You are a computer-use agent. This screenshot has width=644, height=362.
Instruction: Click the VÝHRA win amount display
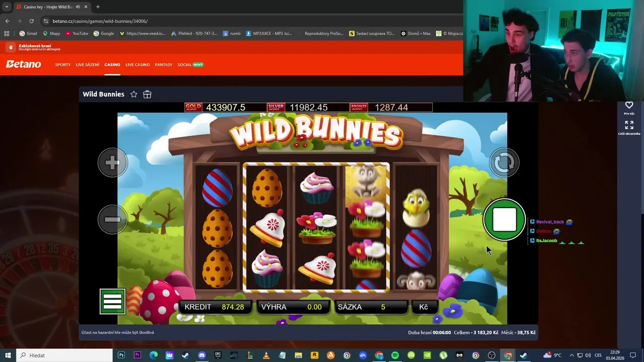293,307
